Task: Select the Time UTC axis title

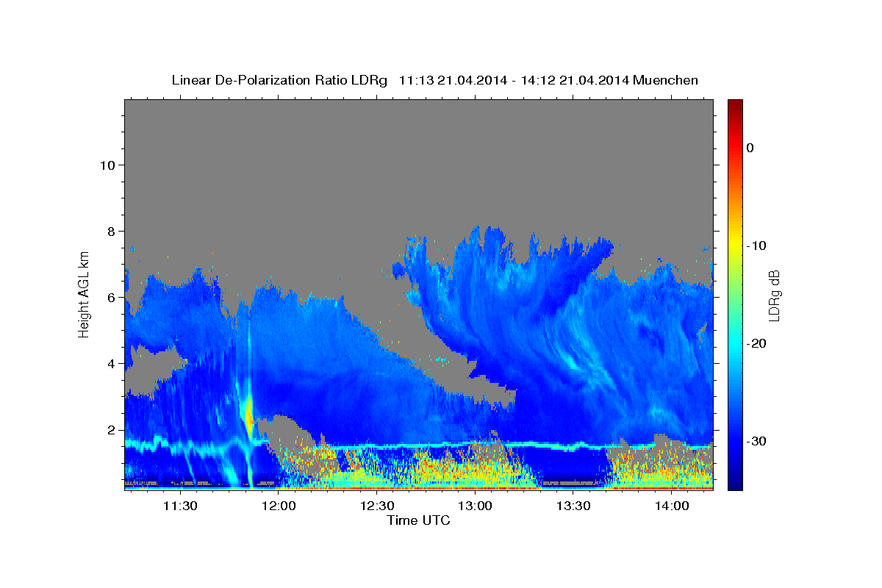Action: coord(418,520)
